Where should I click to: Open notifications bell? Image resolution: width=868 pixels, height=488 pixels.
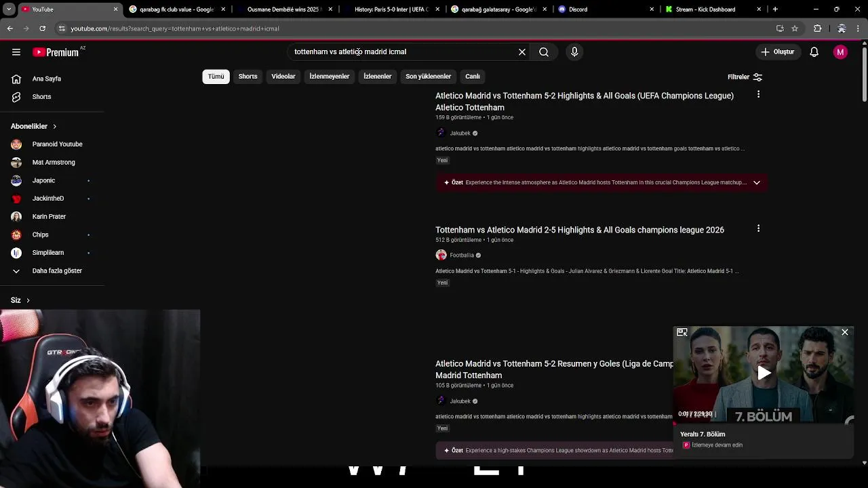click(814, 52)
